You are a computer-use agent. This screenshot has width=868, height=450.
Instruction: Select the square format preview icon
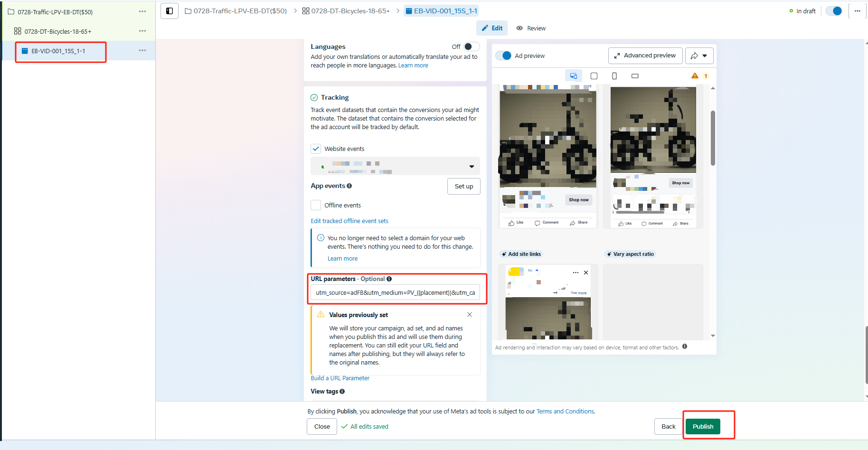tap(594, 75)
